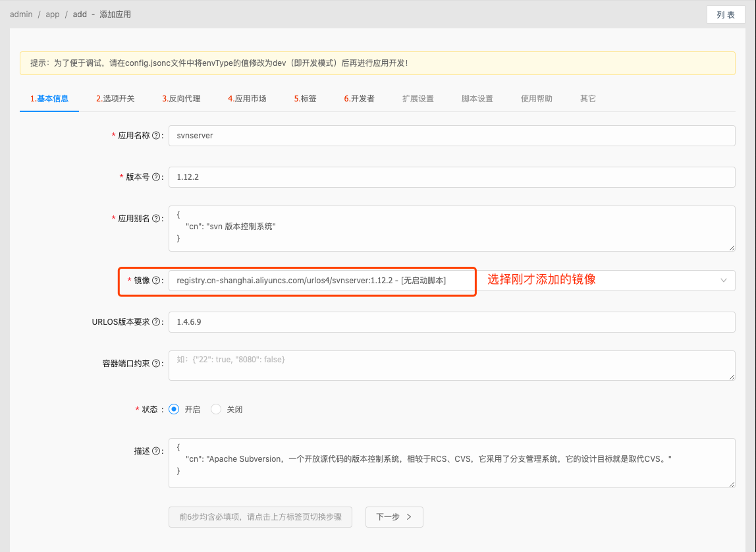Click the 容器端口约束 text area
The height and width of the screenshot is (552, 756).
pos(452,366)
